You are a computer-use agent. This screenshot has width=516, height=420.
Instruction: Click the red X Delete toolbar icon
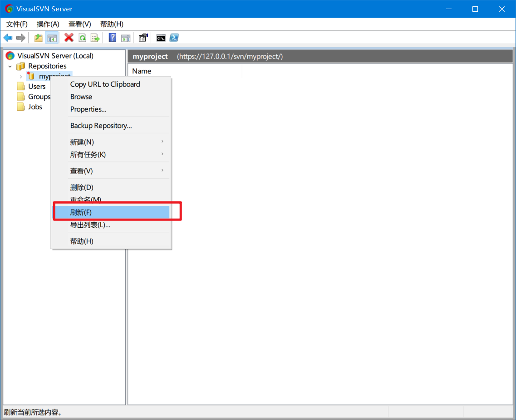pyautogui.click(x=69, y=38)
